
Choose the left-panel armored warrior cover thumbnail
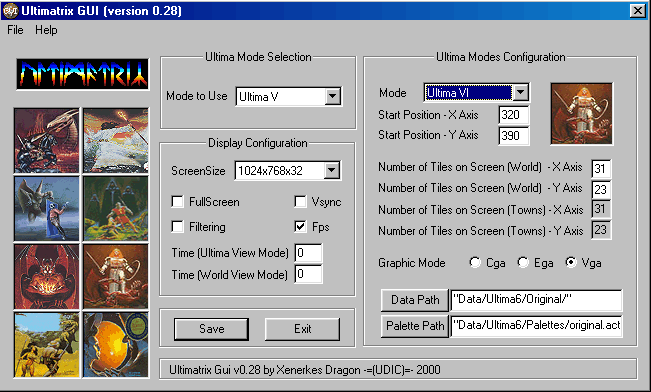pos(116,277)
